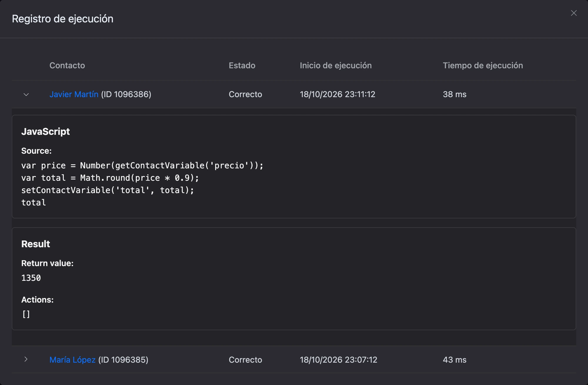Click the timestamp 18/10/2026 23:11:12
Image resolution: width=588 pixels, height=385 pixels.
[x=338, y=94]
